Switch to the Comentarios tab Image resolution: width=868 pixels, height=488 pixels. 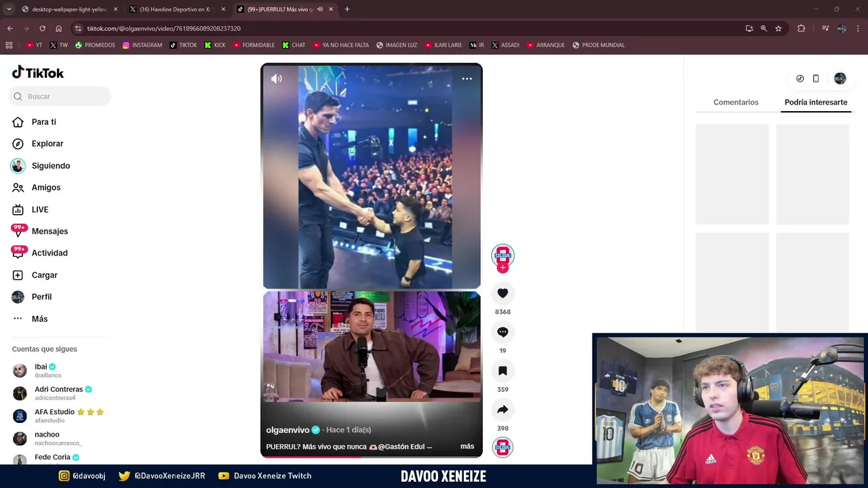click(736, 102)
